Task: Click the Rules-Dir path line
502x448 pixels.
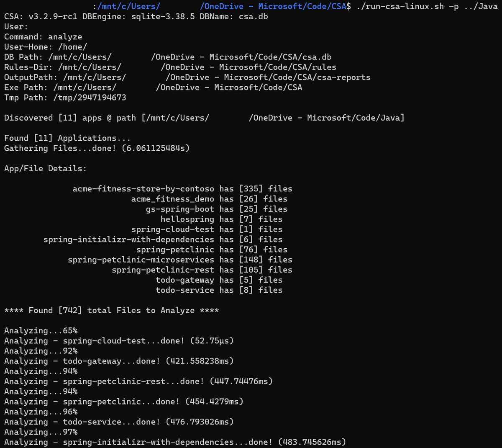Action: [x=170, y=67]
